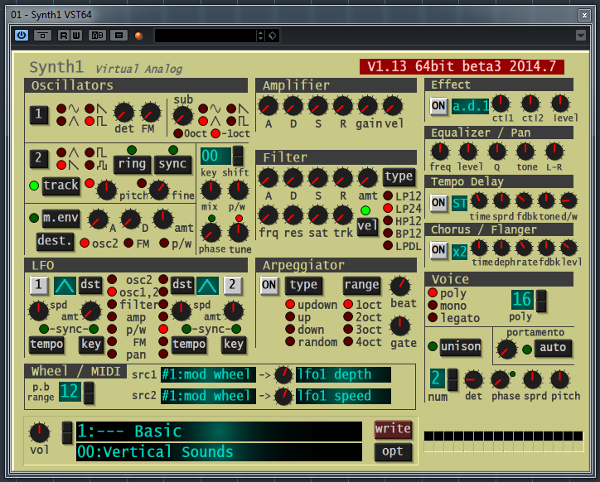
Task: Click the opt options button
Action: click(393, 452)
